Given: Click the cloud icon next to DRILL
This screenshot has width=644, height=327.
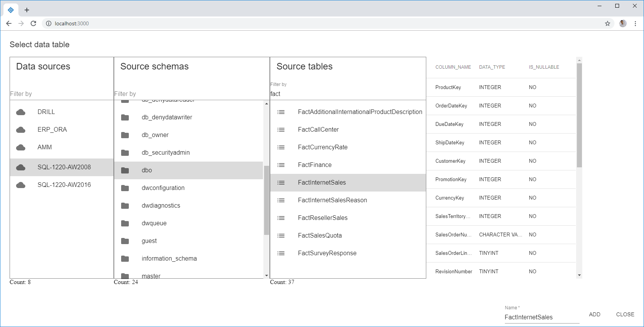Looking at the screenshot, I should [x=21, y=112].
